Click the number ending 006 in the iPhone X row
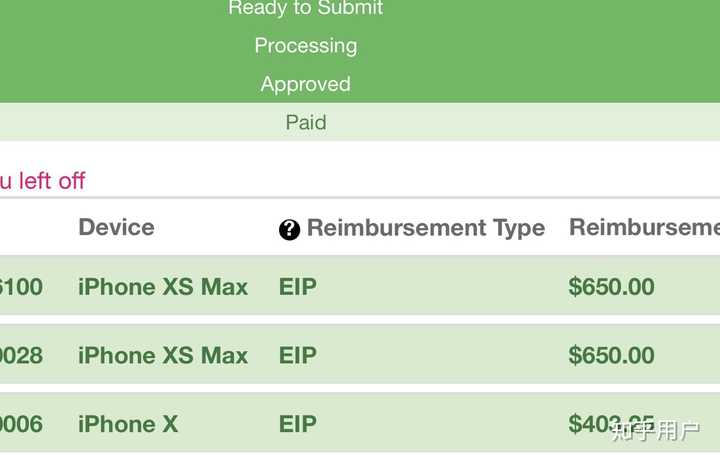 21,424
